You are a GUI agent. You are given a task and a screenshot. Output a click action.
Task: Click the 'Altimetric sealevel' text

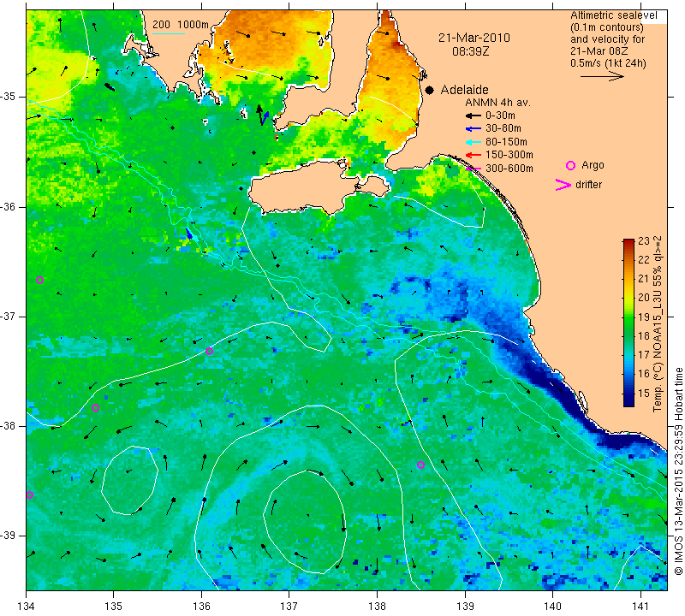(613, 15)
